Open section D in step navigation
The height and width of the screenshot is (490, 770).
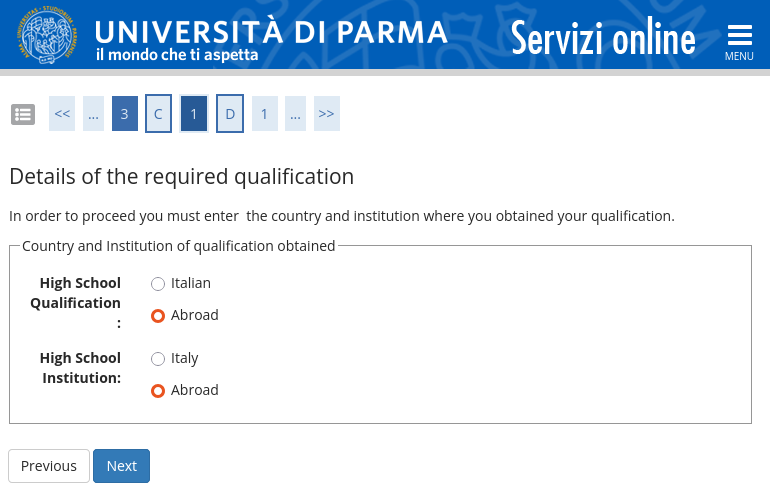pyautogui.click(x=230, y=114)
